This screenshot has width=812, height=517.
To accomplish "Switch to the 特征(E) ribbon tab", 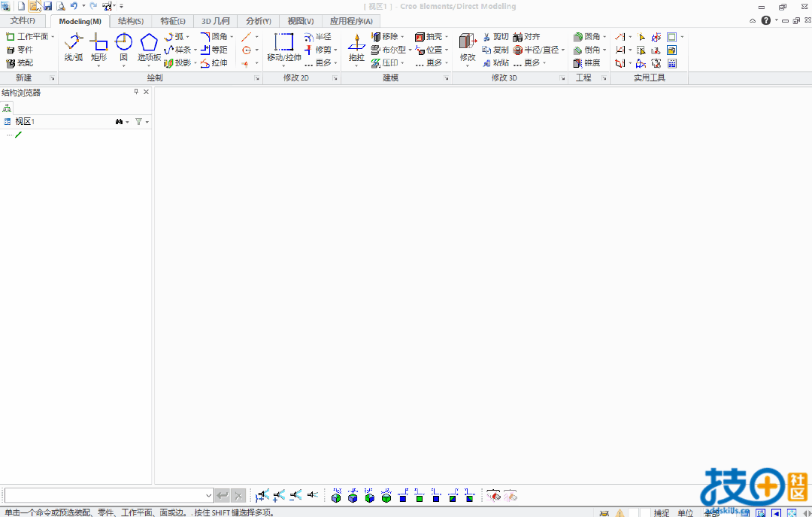I will coord(172,21).
